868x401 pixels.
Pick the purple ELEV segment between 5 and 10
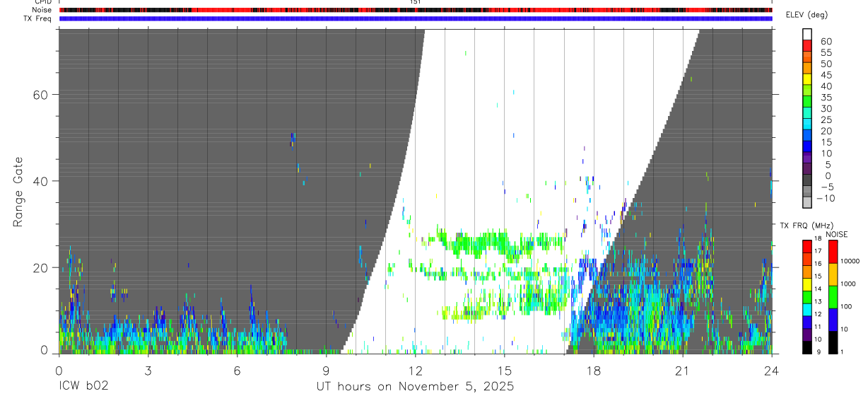pos(807,157)
